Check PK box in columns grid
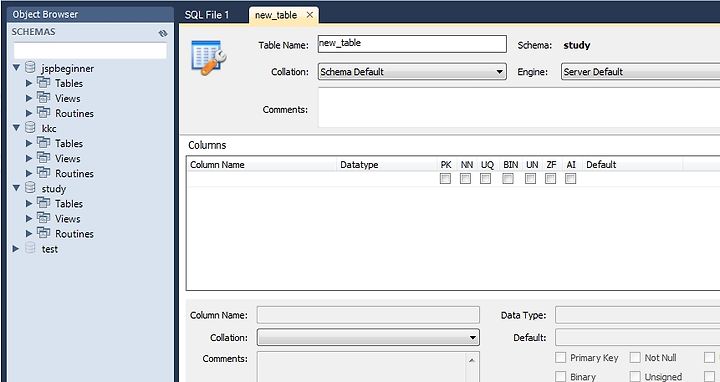The width and height of the screenshot is (720, 382). tap(445, 179)
